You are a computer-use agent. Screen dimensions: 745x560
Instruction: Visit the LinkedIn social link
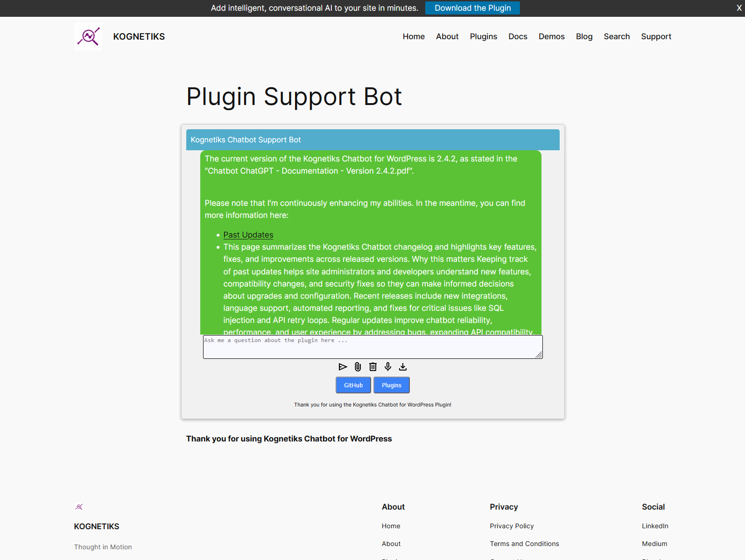click(655, 526)
